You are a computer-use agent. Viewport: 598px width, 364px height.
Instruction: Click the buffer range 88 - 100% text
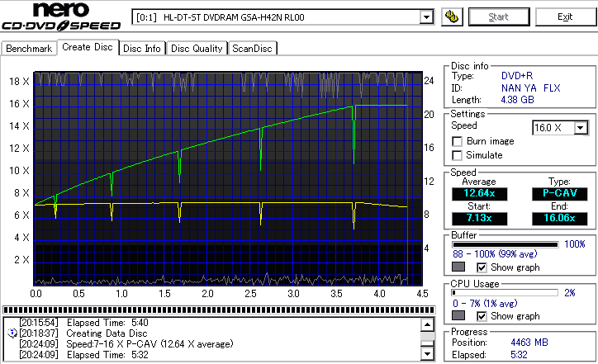pos(495,254)
